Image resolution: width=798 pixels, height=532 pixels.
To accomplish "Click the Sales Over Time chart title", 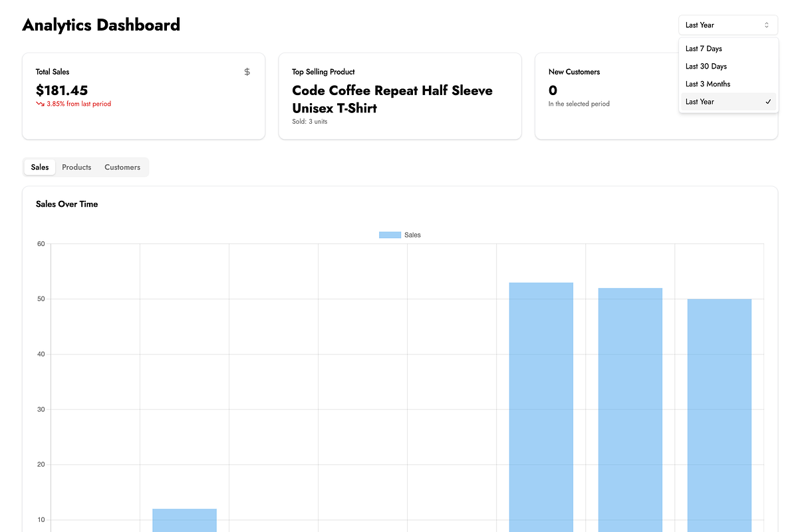I will coord(66,204).
